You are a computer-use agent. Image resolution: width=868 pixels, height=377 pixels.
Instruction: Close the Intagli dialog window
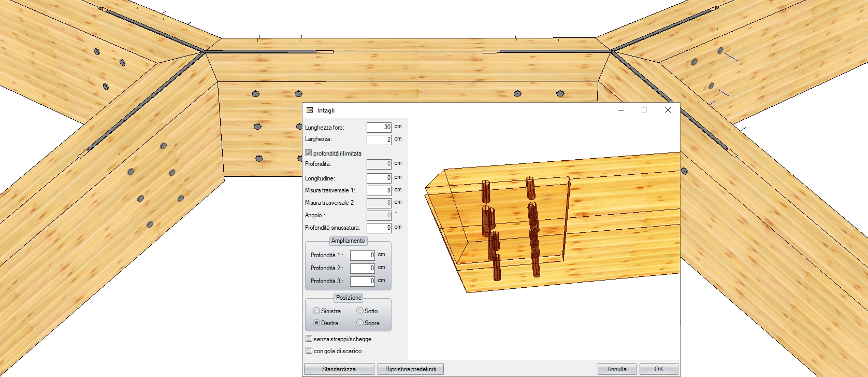[x=668, y=110]
